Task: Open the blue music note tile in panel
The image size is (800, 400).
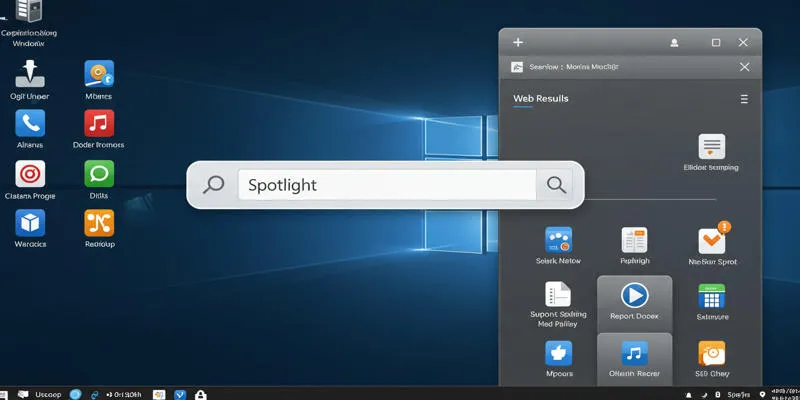Action: (x=635, y=359)
